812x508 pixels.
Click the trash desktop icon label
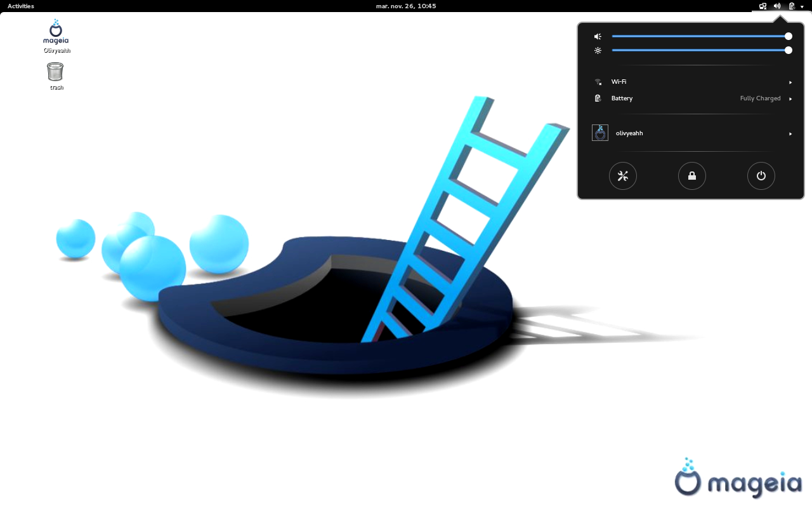(56, 88)
